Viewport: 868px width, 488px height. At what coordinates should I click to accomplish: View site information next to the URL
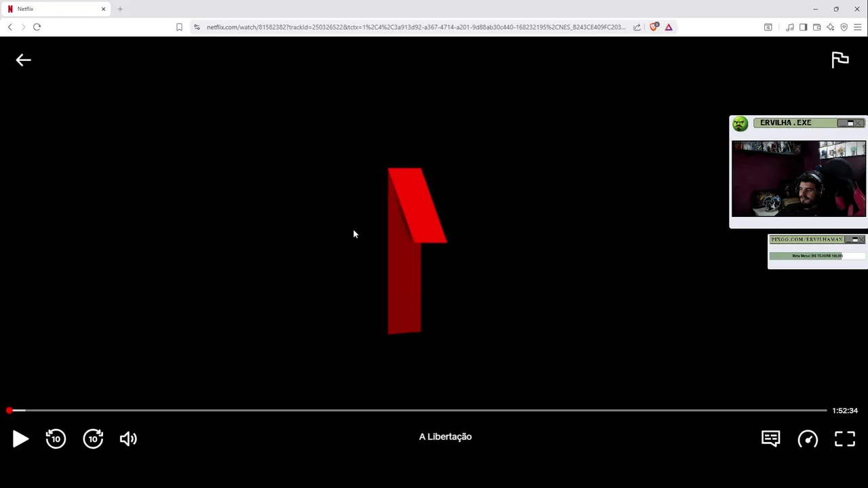click(x=197, y=27)
